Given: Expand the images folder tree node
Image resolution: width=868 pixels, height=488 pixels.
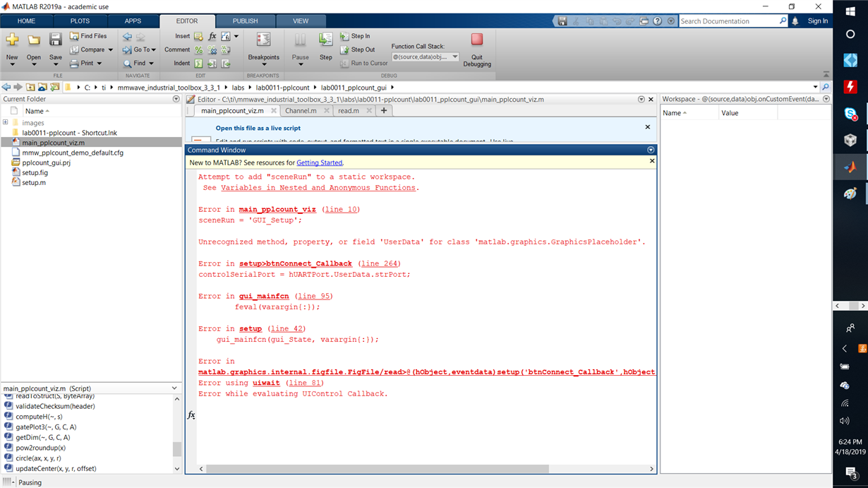Looking at the screenshot, I should [6, 122].
